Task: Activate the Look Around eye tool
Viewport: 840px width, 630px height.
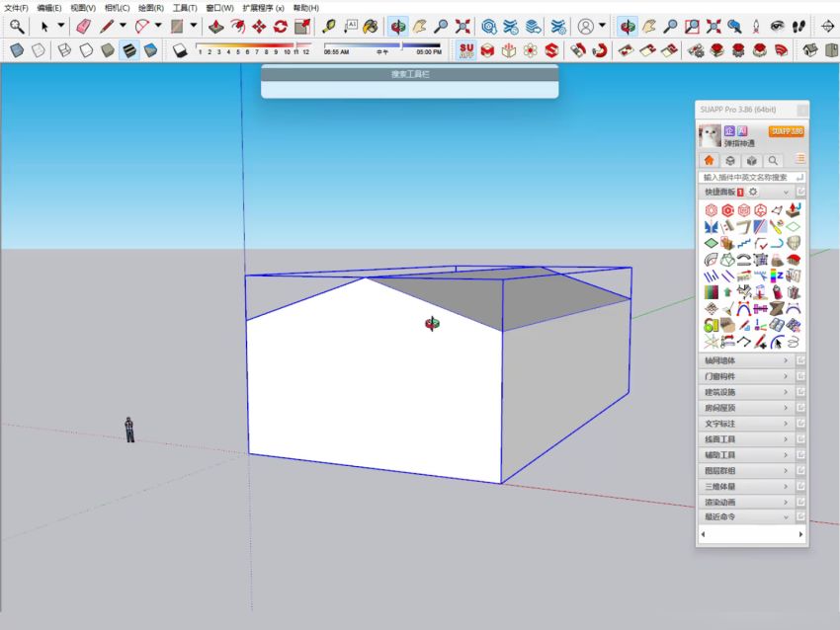Action: point(778,27)
